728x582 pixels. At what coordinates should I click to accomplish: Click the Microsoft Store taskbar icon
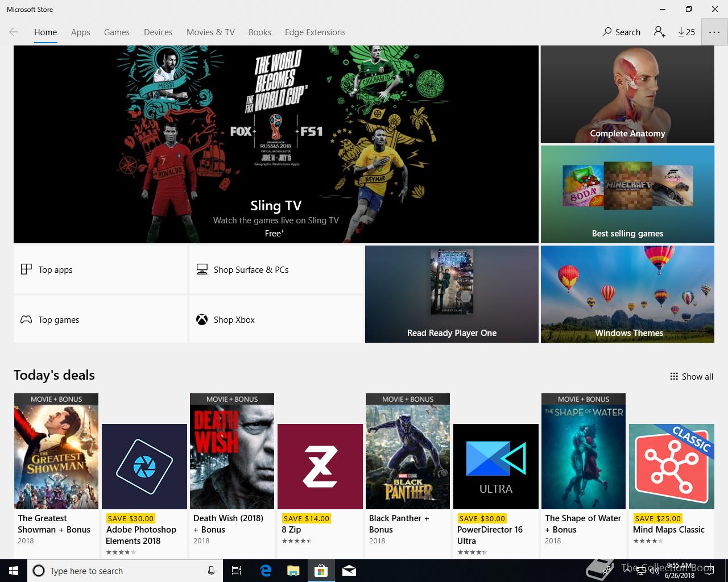point(321,571)
